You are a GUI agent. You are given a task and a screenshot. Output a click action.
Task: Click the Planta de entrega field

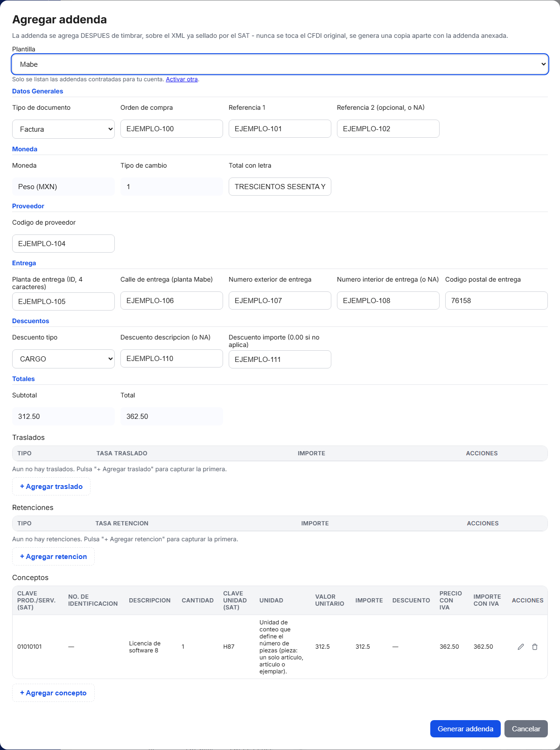[63, 302]
